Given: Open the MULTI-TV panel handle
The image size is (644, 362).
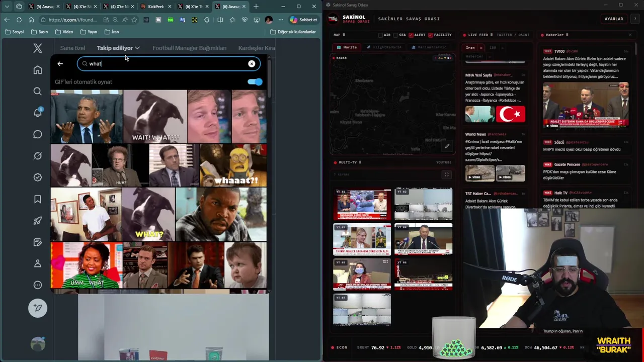Looking at the screenshot, I should click(360, 162).
